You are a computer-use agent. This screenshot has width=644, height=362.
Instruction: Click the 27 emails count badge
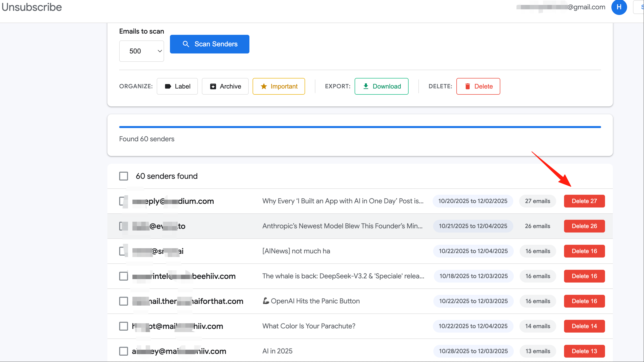(538, 201)
